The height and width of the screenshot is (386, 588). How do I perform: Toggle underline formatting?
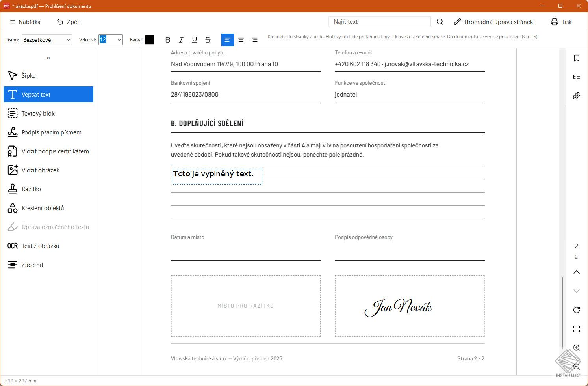coord(195,40)
